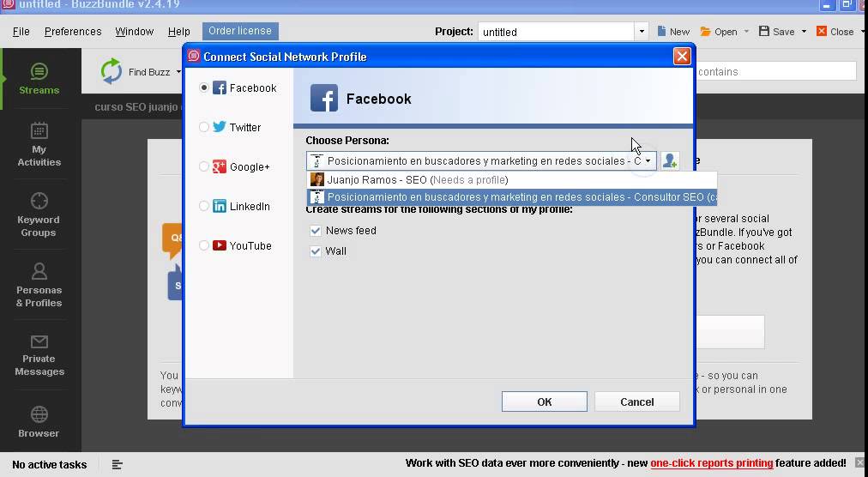The image size is (868, 477).
Task: Select the YouTube radio button
Action: [x=204, y=245]
